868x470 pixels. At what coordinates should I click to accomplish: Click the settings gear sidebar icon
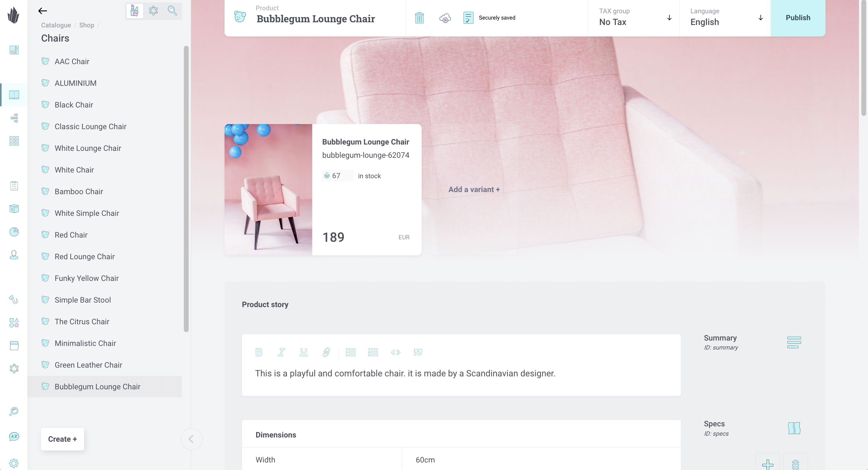tap(14, 463)
